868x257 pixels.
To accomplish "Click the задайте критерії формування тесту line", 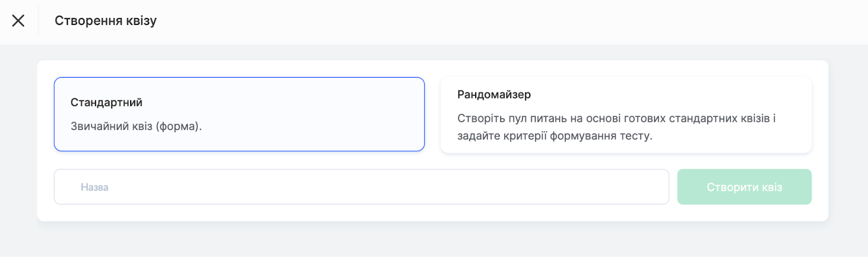I will (x=555, y=136).
